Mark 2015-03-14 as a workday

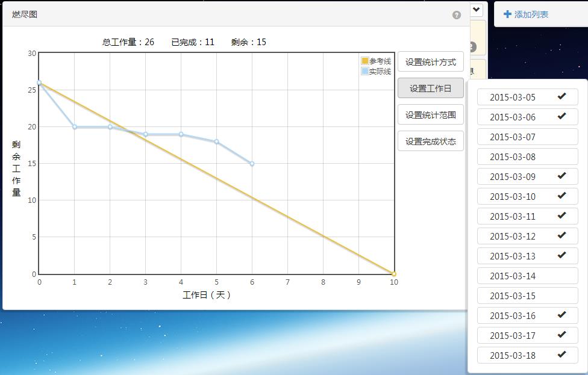527,276
